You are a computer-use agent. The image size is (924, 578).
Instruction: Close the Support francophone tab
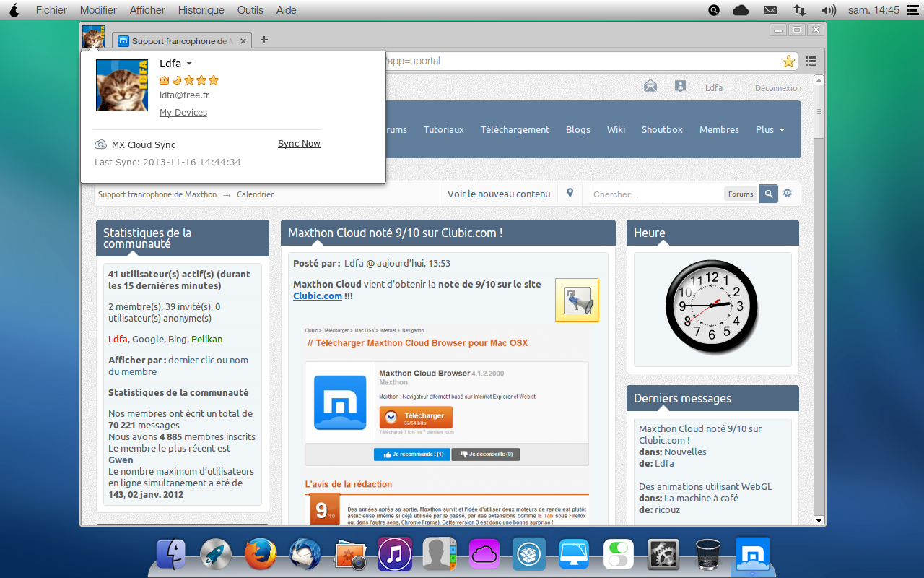(243, 41)
